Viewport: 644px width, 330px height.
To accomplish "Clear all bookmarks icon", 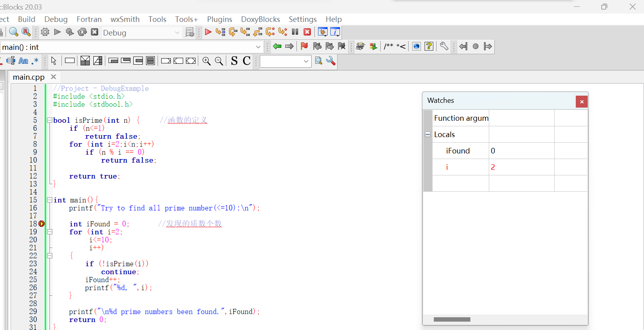I will [x=342, y=46].
